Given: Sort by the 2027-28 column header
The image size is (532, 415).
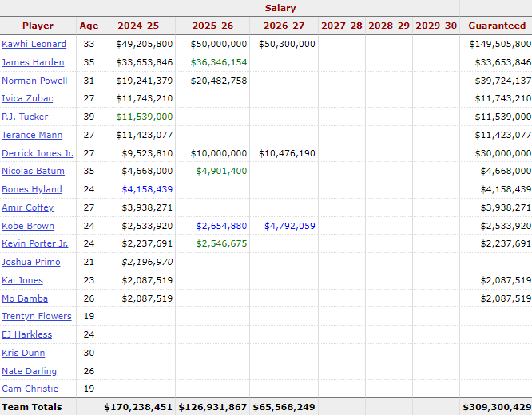Looking at the screenshot, I should (342, 26).
